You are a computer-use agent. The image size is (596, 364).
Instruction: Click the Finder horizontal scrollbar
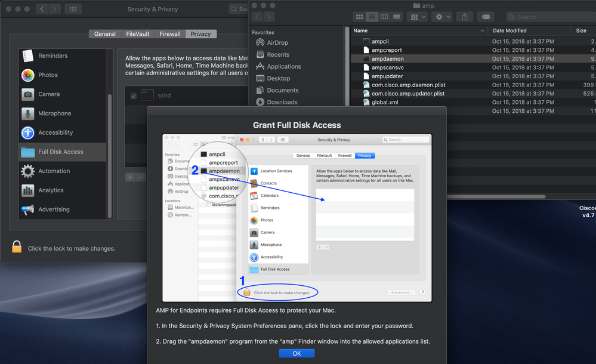496,197
